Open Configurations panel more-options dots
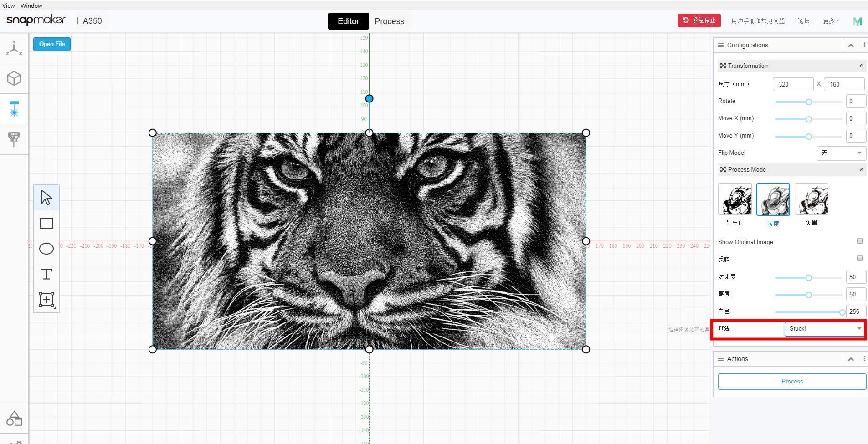868x444 pixels. (x=864, y=45)
